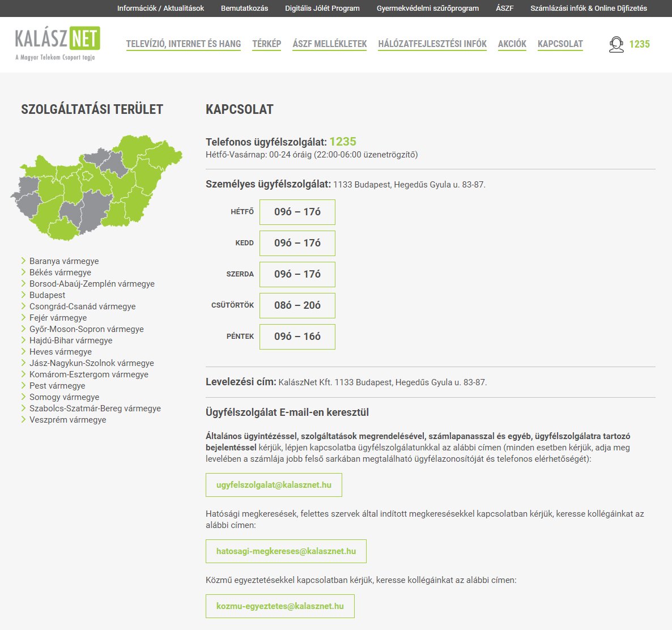Click chevron arrow beside Veszprém vármegye
The height and width of the screenshot is (630, 672).
24,420
